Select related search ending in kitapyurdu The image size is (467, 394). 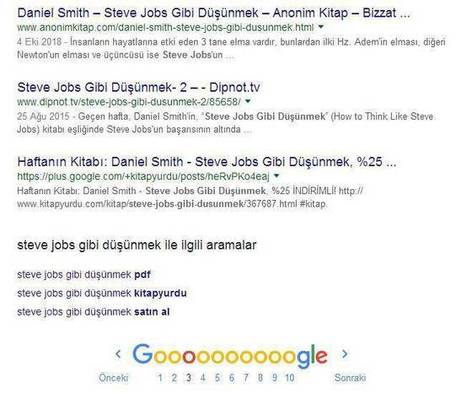102,293
